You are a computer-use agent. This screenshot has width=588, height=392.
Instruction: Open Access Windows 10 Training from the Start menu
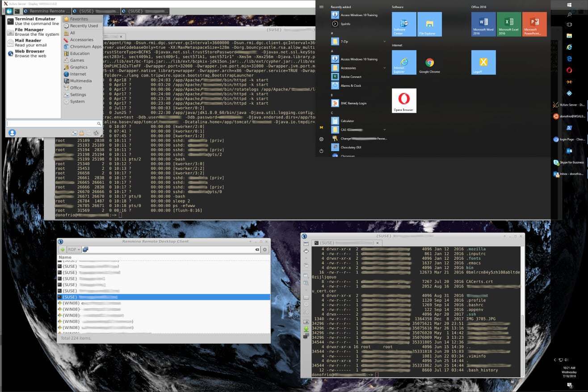click(359, 15)
